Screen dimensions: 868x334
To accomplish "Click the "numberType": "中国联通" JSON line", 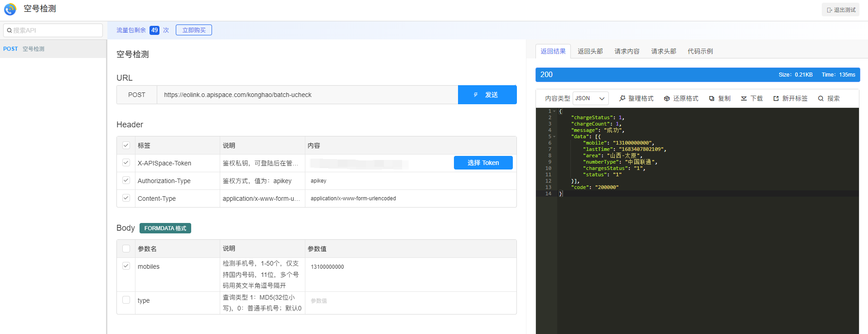I will tap(620, 162).
